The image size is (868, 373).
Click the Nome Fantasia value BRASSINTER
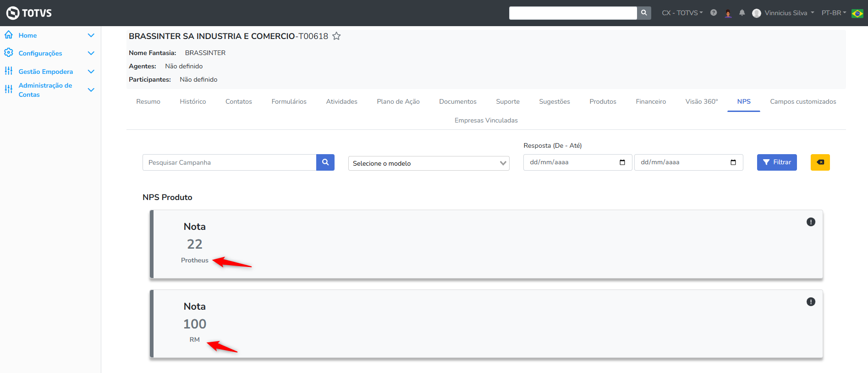pyautogui.click(x=205, y=53)
